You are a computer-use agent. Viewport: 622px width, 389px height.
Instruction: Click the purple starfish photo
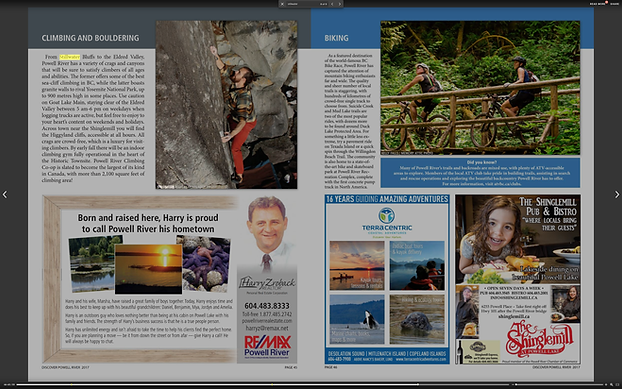[x=205, y=264]
